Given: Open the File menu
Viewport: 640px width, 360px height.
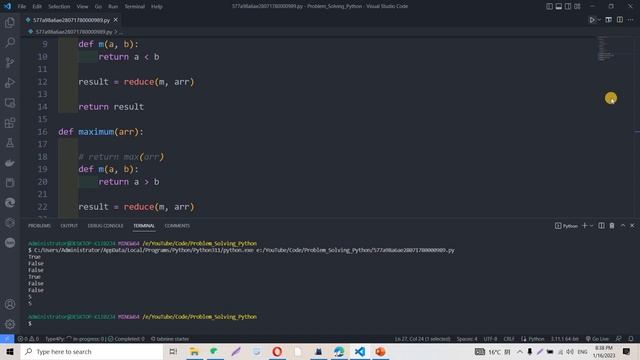Looking at the screenshot, I should (x=22, y=7).
